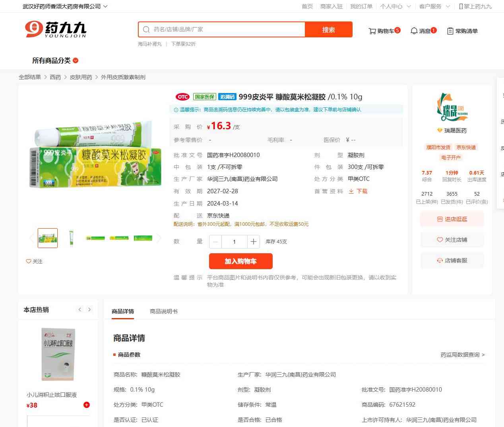Click the search input field

pos(222,29)
